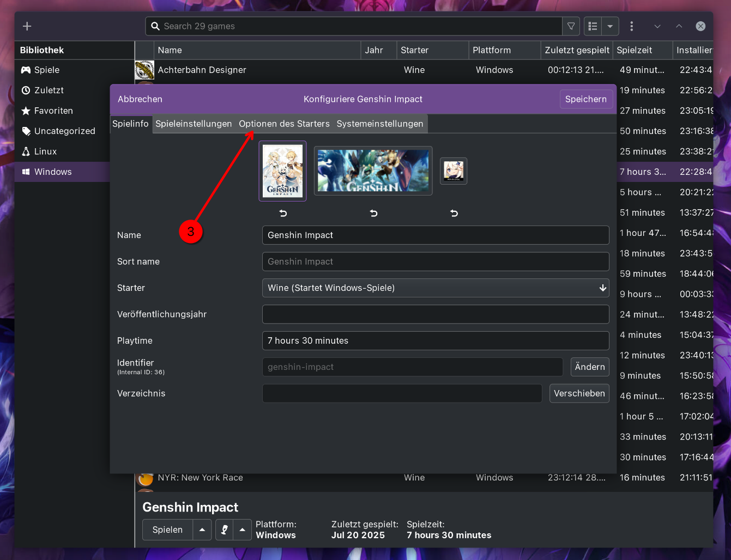Click the Wine glass icon button
Image resolution: width=731 pixels, height=560 pixels.
(225, 529)
